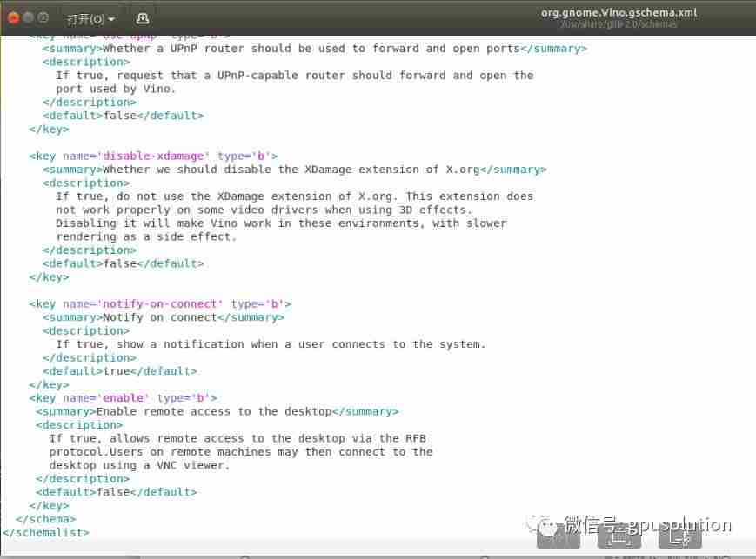Click summary about disabling XDamage extension
Screen dimensions: 756x559
pyautogui.click(x=295, y=170)
